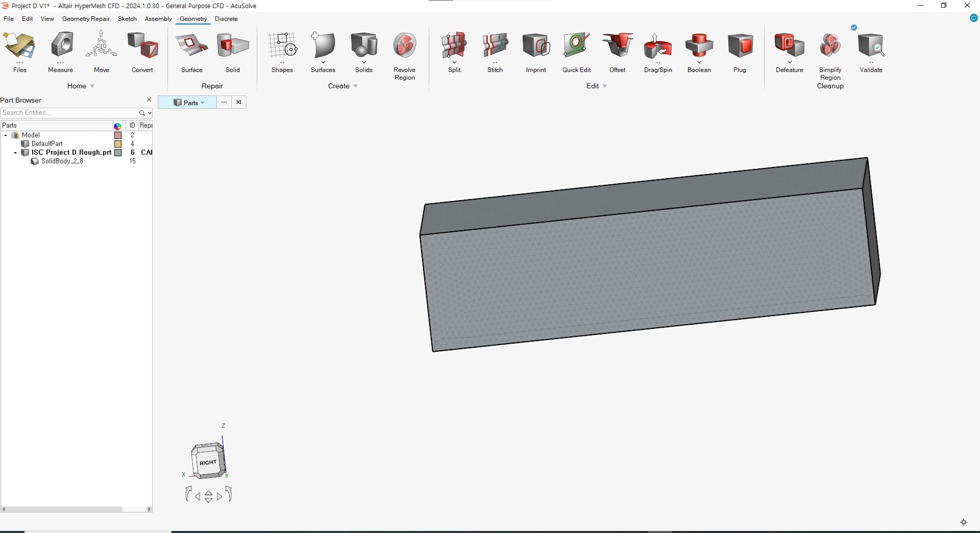Open the Convert tool

click(x=142, y=51)
